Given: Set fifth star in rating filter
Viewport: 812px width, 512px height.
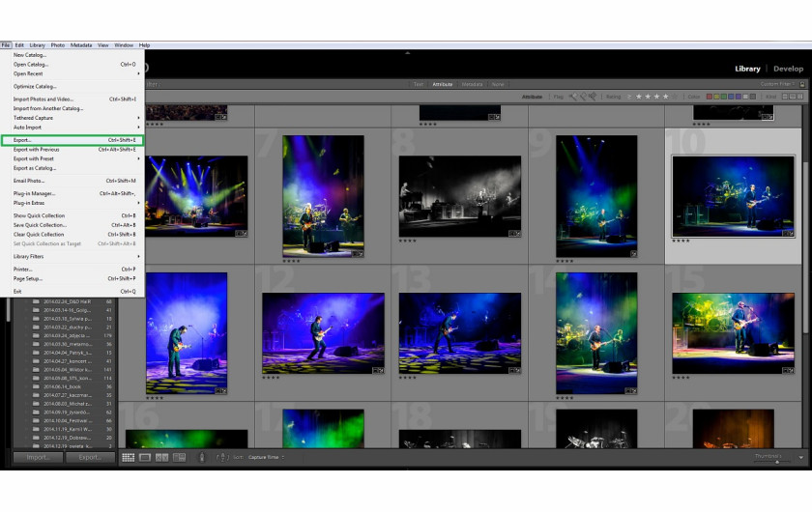Looking at the screenshot, I should 675,97.
